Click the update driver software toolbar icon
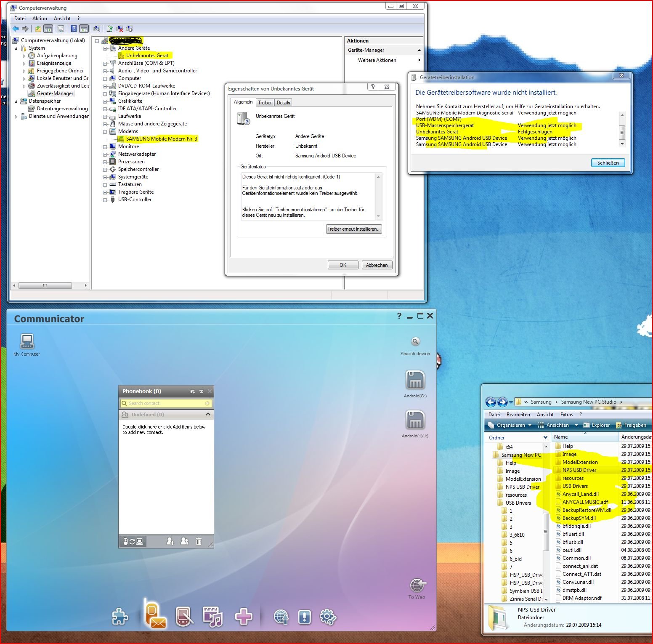The height and width of the screenshot is (644, 653). pos(110,29)
